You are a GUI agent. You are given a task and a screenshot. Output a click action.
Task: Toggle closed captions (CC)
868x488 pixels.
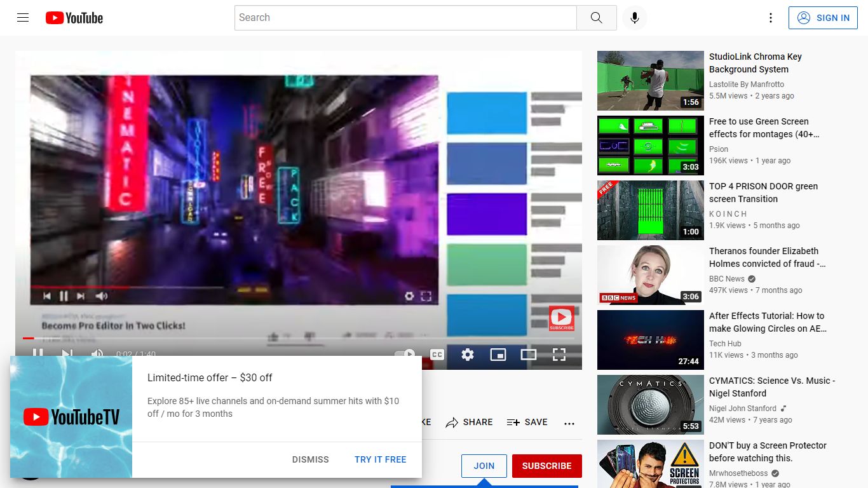[x=437, y=355]
